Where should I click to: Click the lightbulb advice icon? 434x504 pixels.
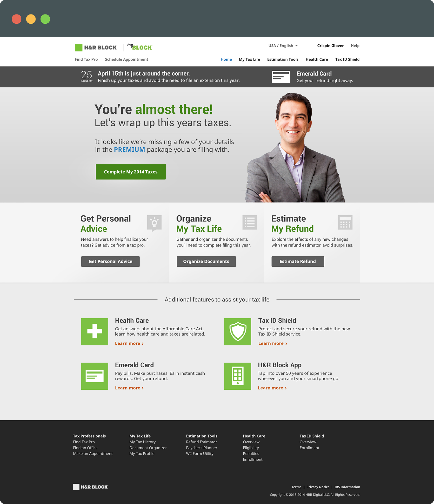coord(154,223)
